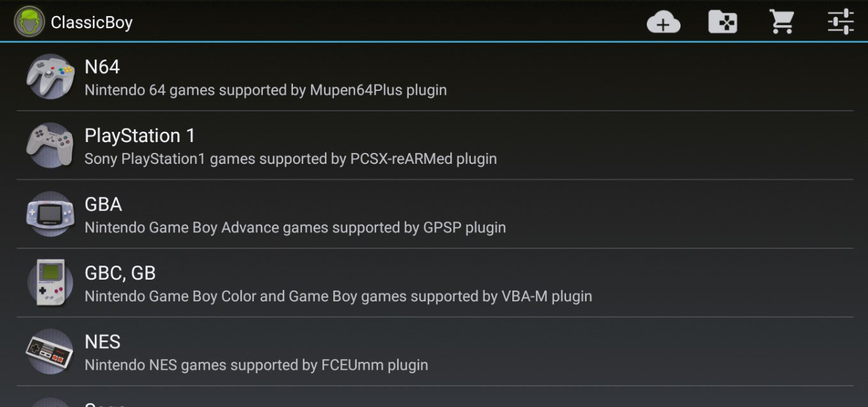This screenshot has height=407, width=868.
Task: Tap the ClassicBoy green logo icon
Action: click(x=29, y=22)
